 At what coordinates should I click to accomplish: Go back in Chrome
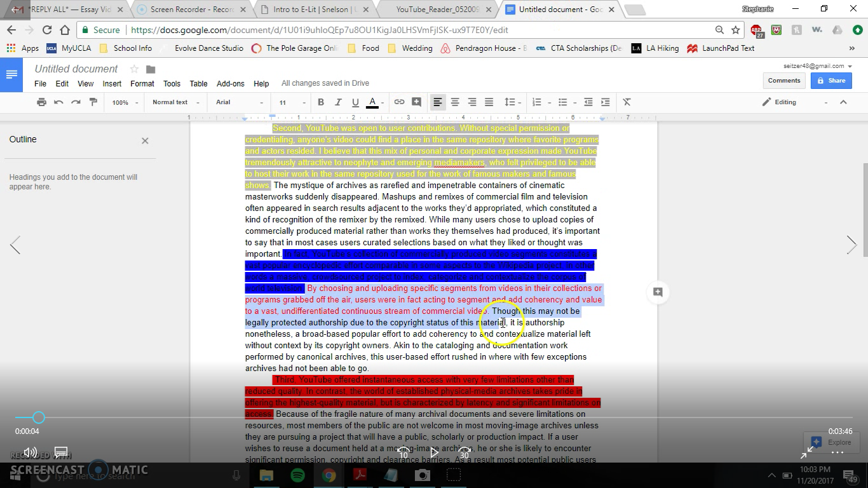pyautogui.click(x=11, y=30)
